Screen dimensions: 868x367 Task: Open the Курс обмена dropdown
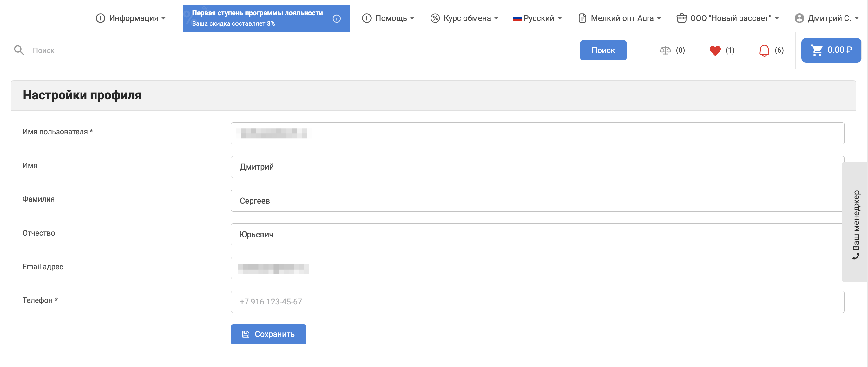(x=464, y=18)
